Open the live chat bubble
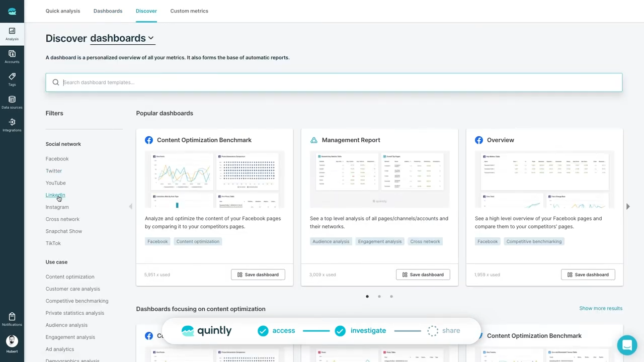Viewport: 644px width, 362px height. (x=627, y=345)
